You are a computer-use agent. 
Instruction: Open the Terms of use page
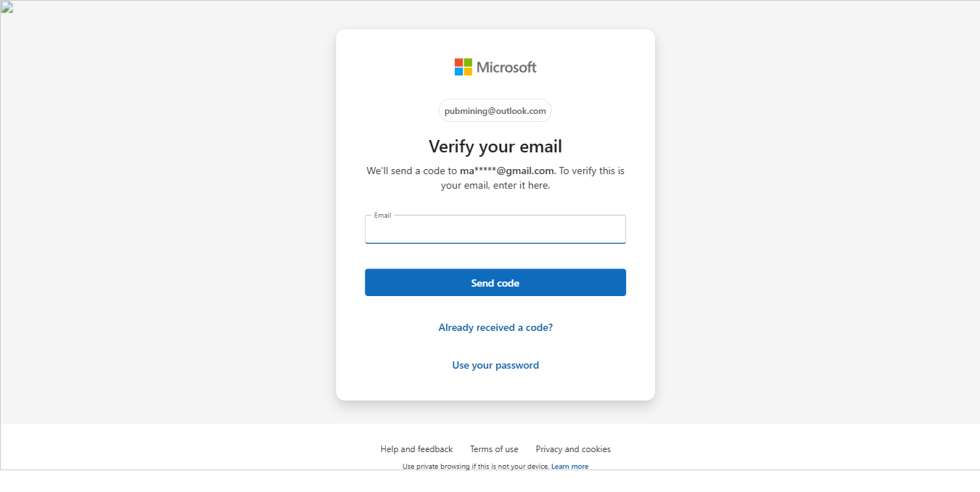point(494,449)
